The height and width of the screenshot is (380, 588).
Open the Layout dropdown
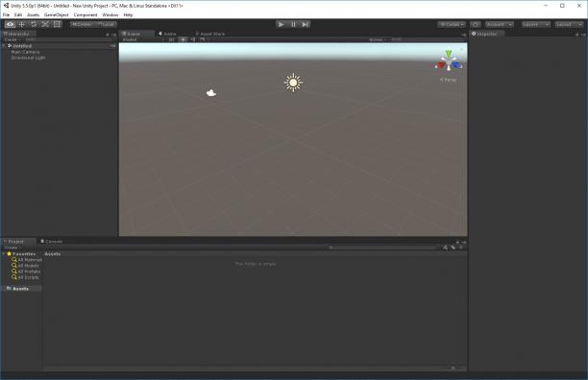click(x=569, y=24)
